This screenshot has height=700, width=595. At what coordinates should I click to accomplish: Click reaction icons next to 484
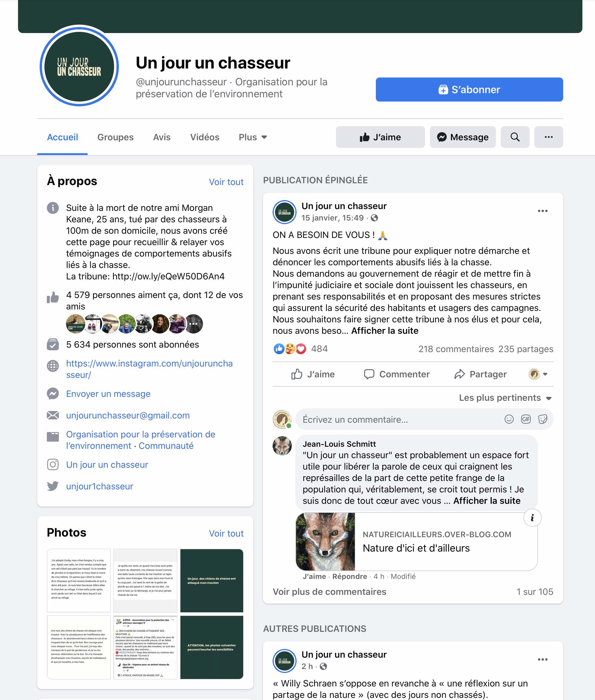tap(290, 349)
